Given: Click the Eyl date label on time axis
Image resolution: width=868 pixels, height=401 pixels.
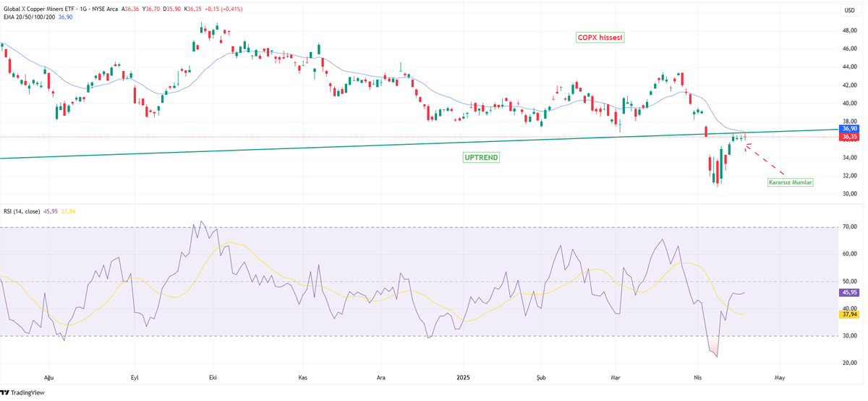Looking at the screenshot, I should point(134,378).
